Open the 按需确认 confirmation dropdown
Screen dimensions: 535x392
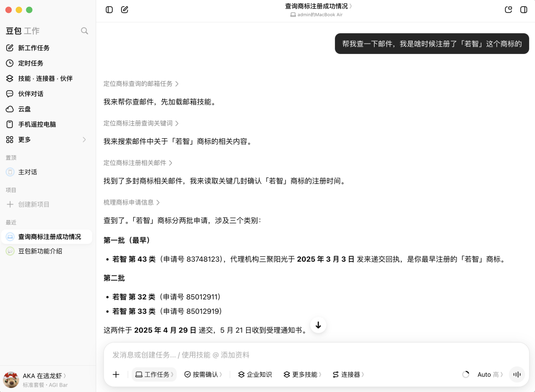coord(204,375)
